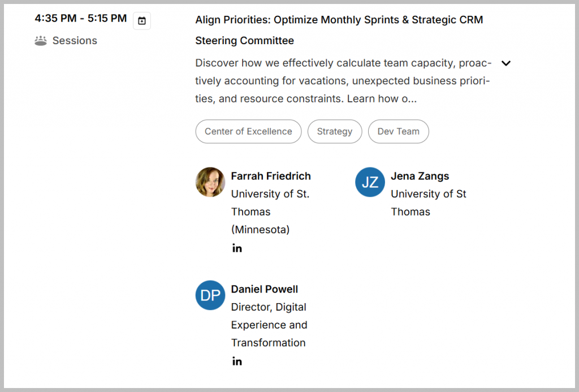Click the Sessions people group icon

point(41,41)
